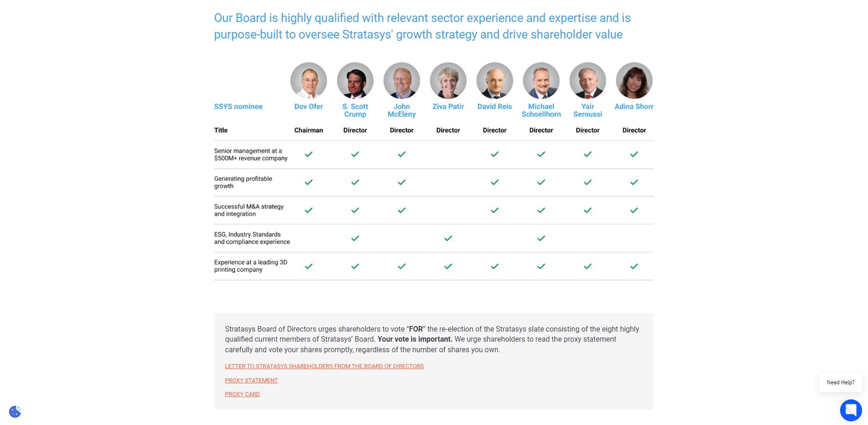Click Ziva Patir's portrait photo
Screen dimensions: 868x425
(448, 81)
